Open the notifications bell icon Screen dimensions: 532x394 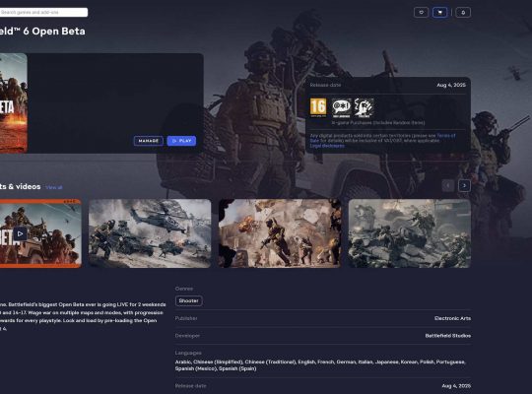tap(463, 13)
